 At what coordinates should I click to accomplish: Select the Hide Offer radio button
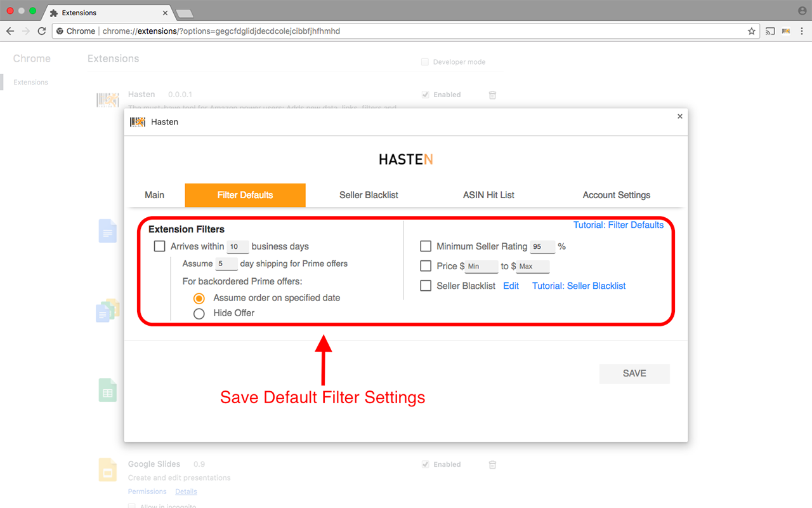click(x=199, y=313)
